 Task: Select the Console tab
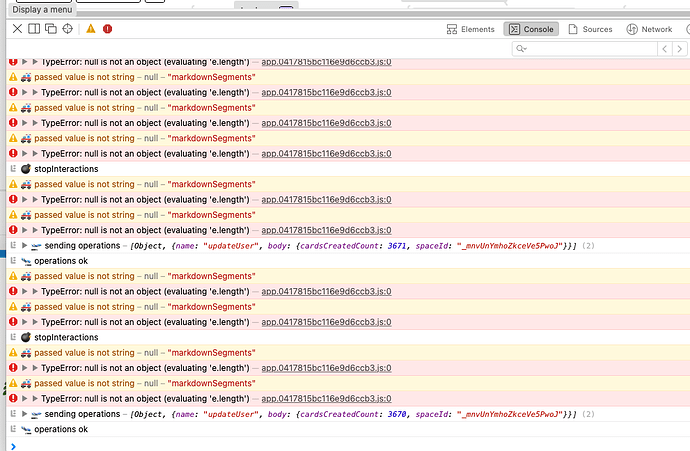click(531, 29)
